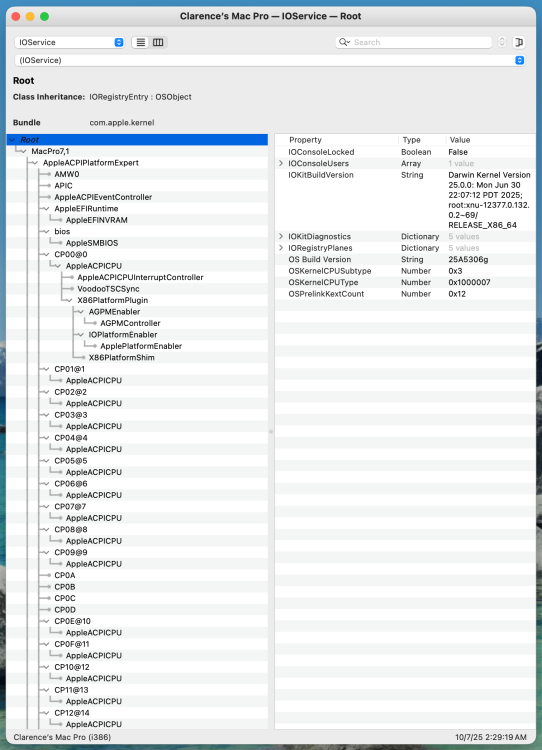Select the AGPMController row
Viewport: 542px width, 750px height.
click(138, 323)
